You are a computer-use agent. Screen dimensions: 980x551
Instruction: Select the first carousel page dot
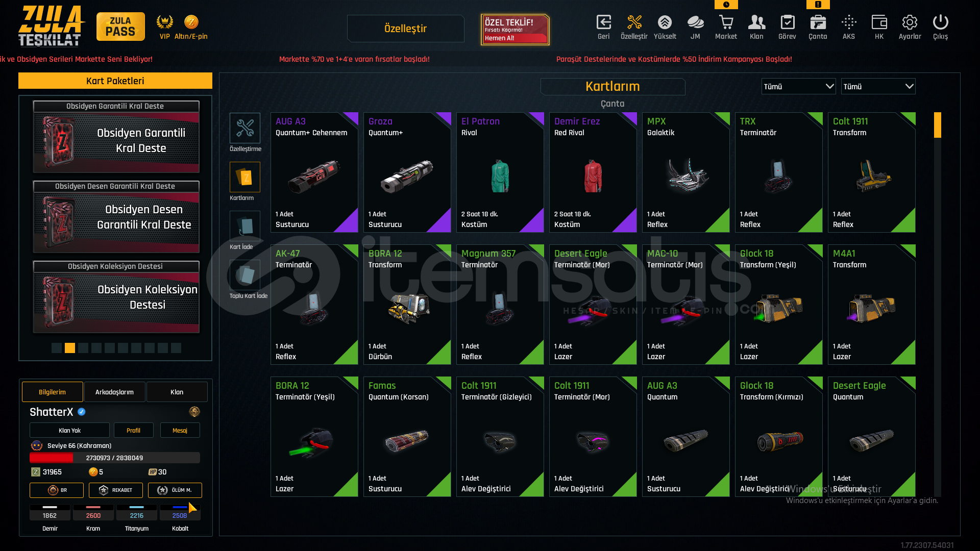point(57,348)
